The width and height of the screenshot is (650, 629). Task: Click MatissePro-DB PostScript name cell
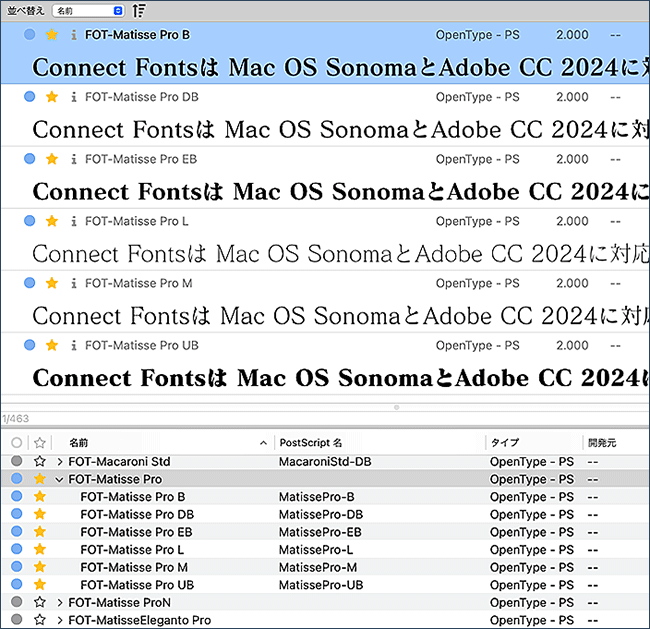pos(321,515)
